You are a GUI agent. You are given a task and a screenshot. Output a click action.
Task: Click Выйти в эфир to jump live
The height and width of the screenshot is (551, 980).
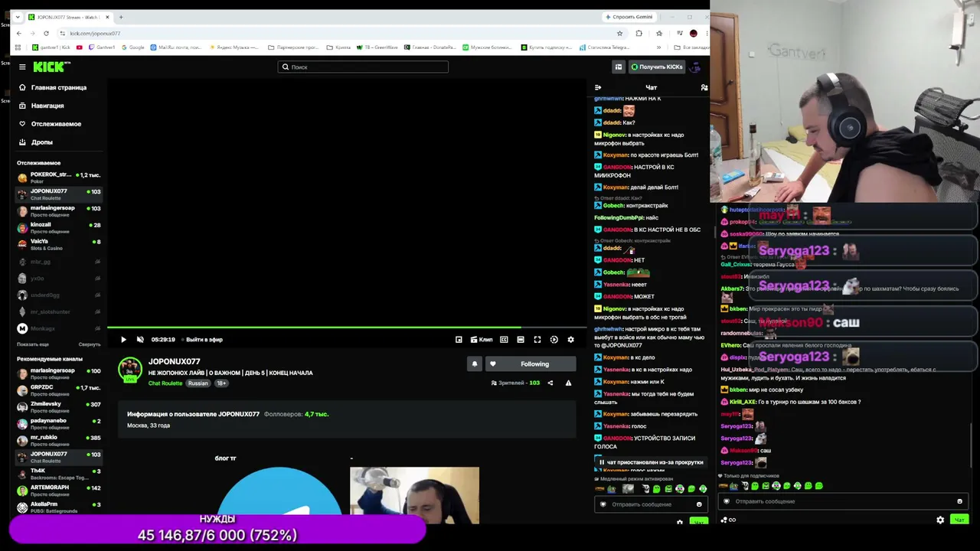[x=204, y=340]
